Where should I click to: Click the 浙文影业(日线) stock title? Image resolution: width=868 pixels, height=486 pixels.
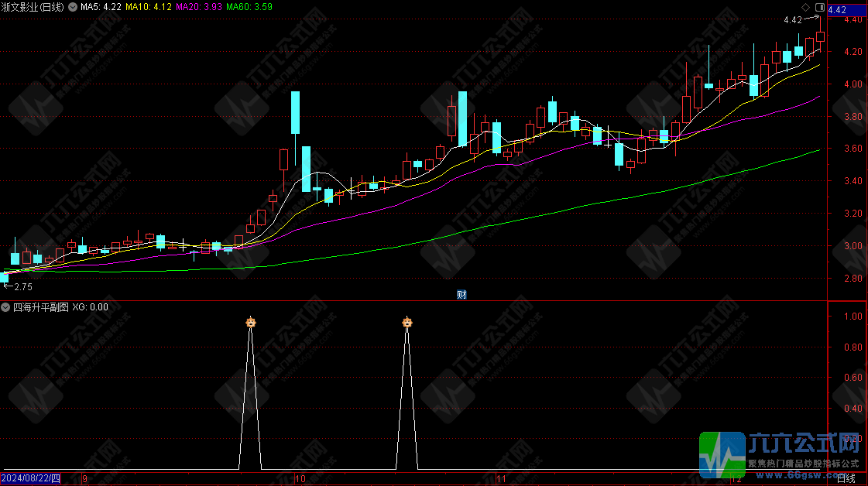[x=33, y=6]
